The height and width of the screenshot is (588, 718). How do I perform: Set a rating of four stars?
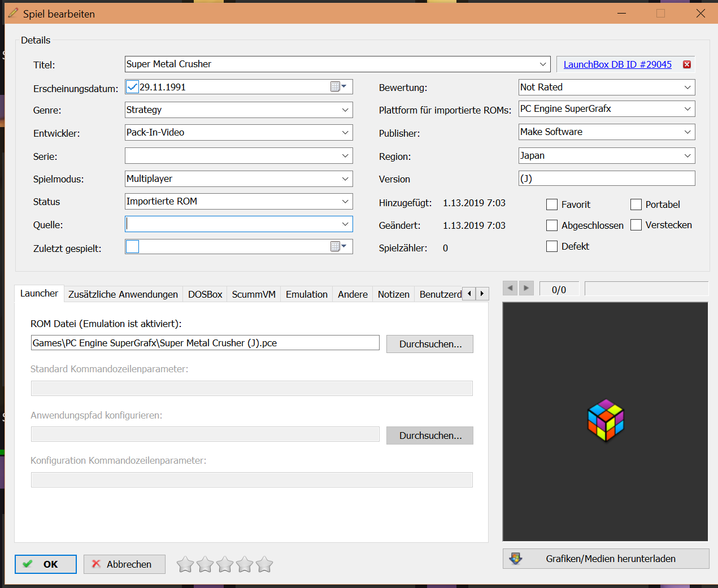click(x=245, y=564)
